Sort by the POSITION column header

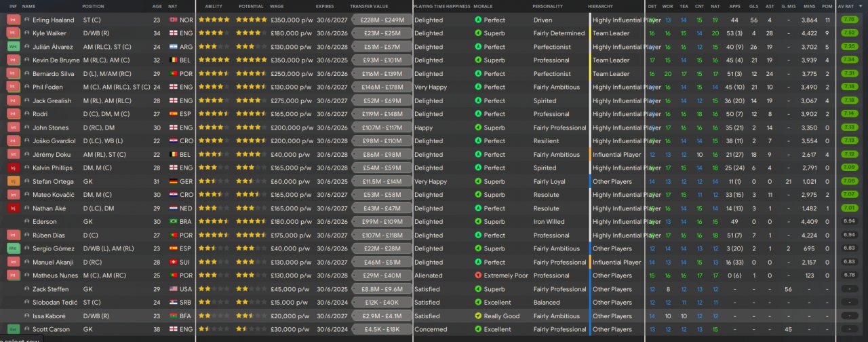point(94,6)
